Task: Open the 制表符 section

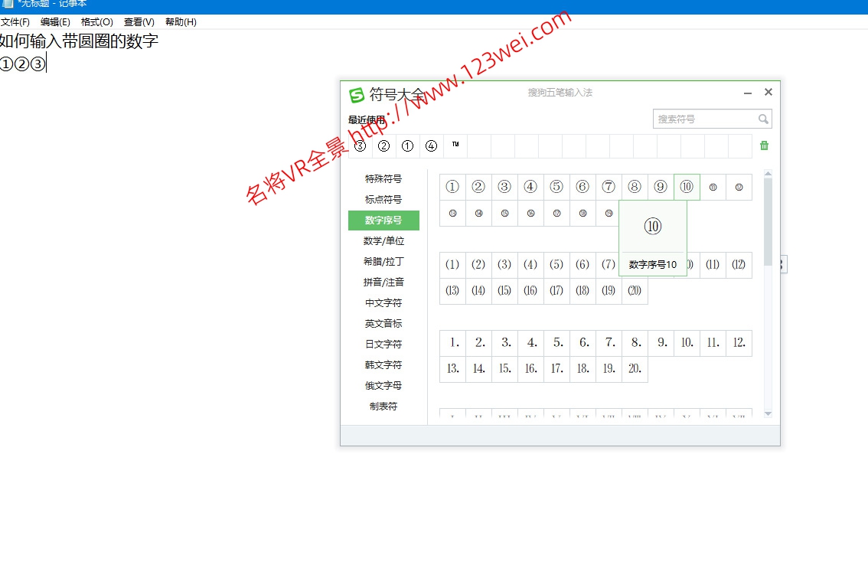Action: pyautogui.click(x=383, y=406)
